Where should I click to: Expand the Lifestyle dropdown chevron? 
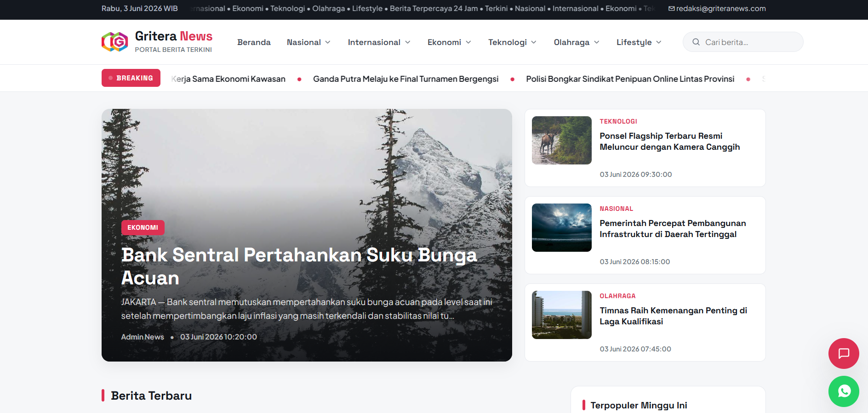[x=659, y=42]
